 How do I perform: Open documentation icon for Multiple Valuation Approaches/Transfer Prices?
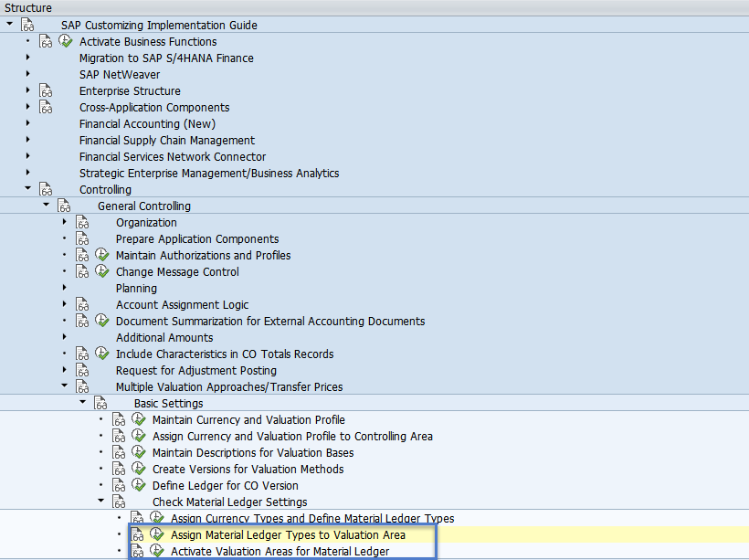pos(82,386)
